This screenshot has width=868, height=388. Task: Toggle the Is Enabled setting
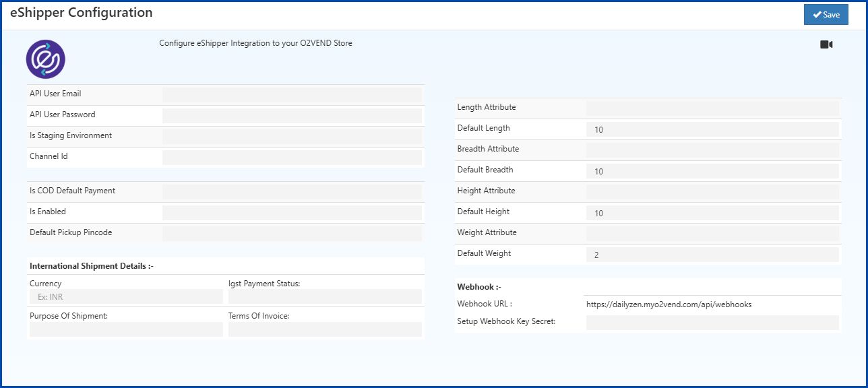point(291,212)
